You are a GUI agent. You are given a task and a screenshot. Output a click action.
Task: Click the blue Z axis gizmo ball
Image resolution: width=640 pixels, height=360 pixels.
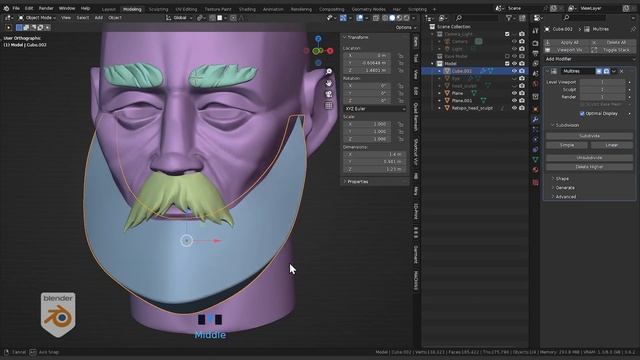click(318, 39)
